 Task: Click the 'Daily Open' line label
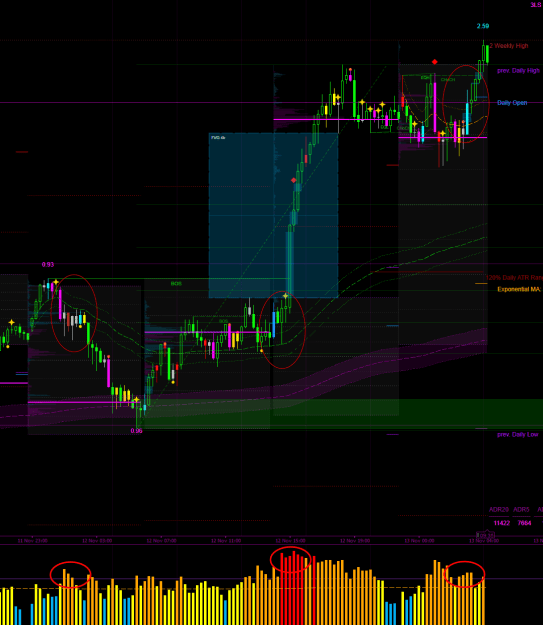pos(512,103)
